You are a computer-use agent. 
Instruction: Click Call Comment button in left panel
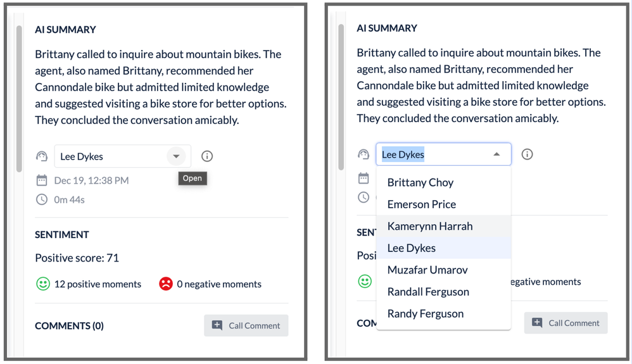coord(246,325)
